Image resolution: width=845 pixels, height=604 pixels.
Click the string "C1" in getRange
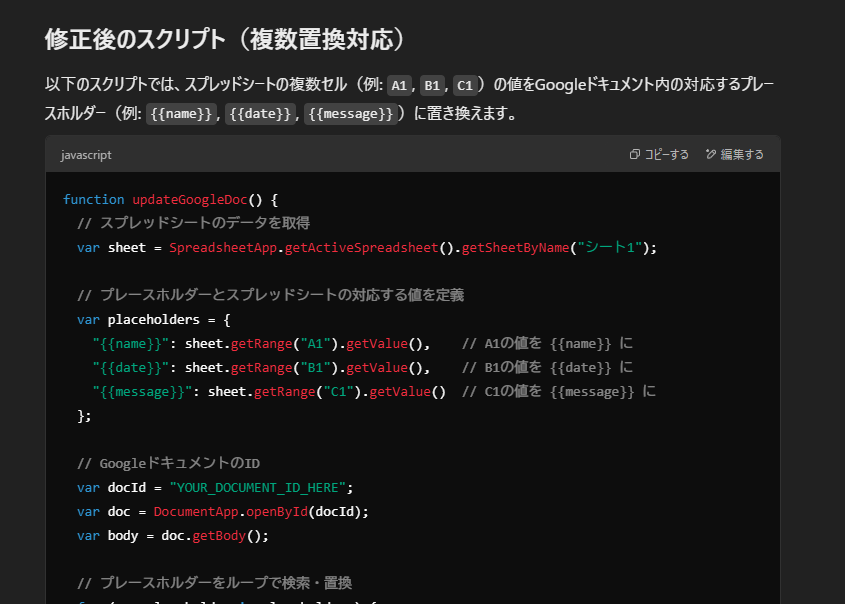(338, 392)
